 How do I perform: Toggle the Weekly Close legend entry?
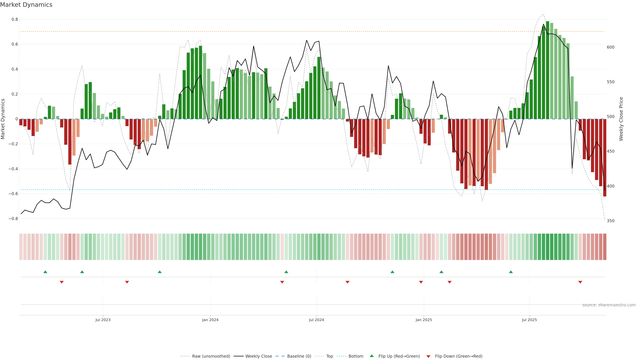click(258, 356)
